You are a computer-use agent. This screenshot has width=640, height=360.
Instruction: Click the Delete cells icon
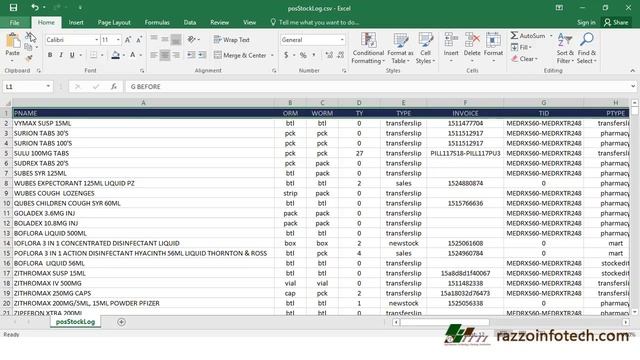point(472,41)
